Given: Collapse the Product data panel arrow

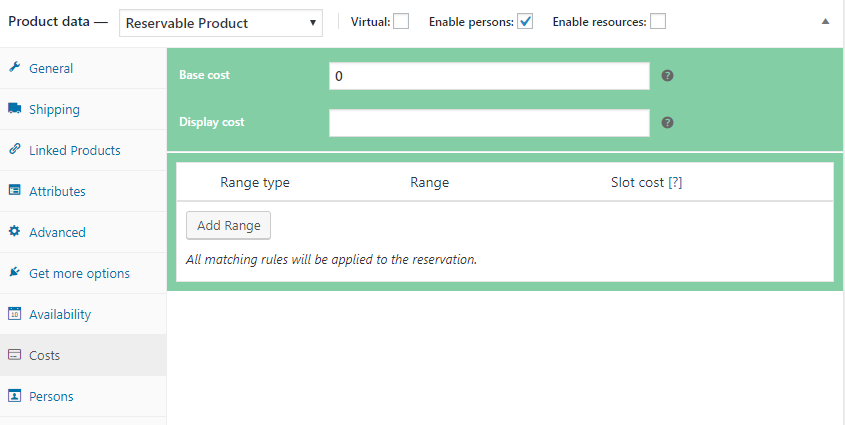Looking at the screenshot, I should [824, 21].
